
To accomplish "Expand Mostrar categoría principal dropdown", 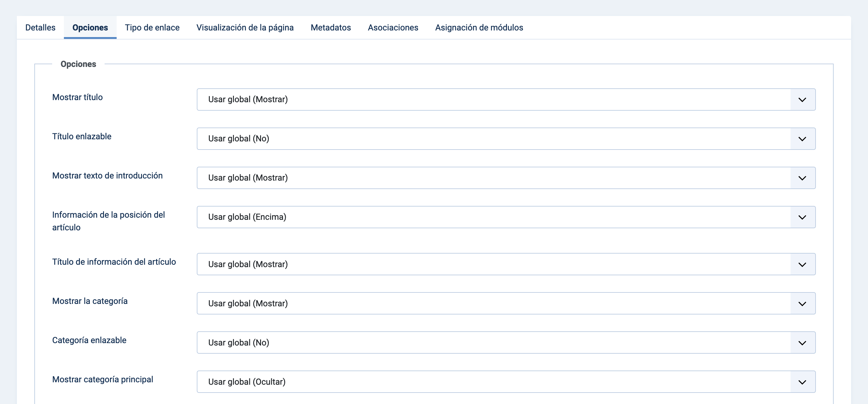I will coord(506,382).
